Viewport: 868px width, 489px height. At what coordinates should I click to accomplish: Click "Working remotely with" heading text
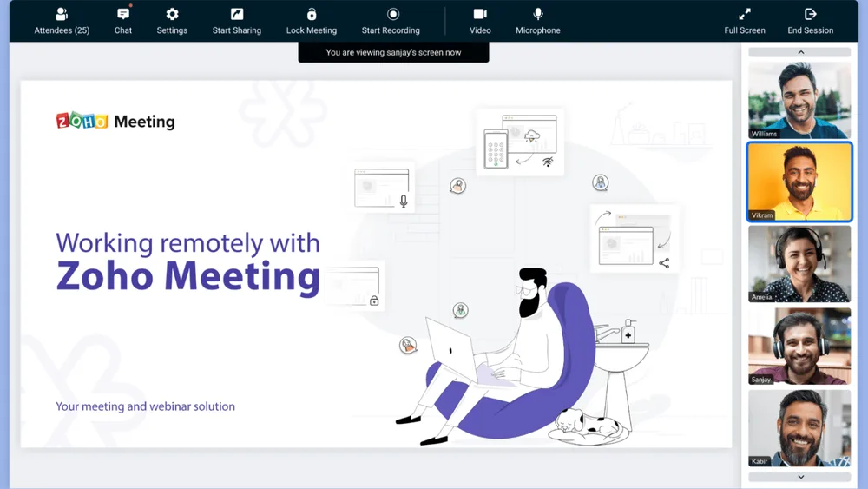(188, 243)
